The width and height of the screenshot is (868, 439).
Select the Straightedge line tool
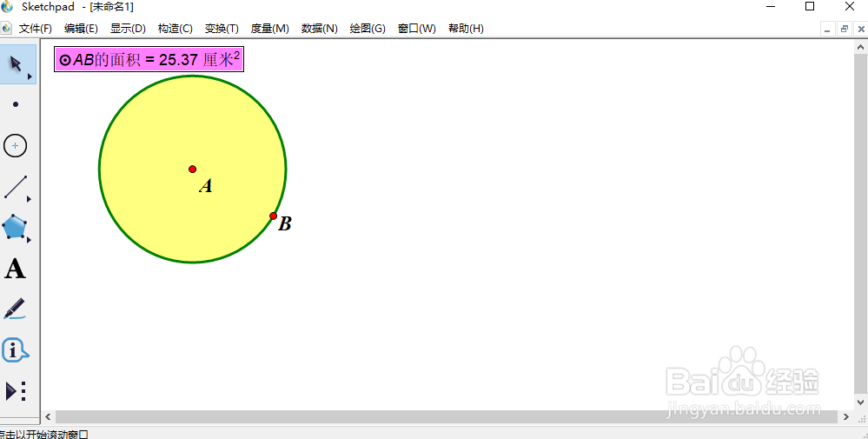17,187
